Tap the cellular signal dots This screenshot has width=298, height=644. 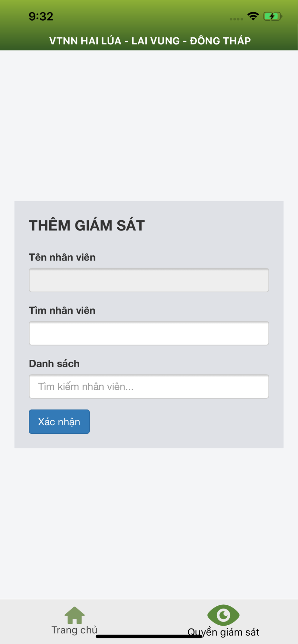[236, 19]
